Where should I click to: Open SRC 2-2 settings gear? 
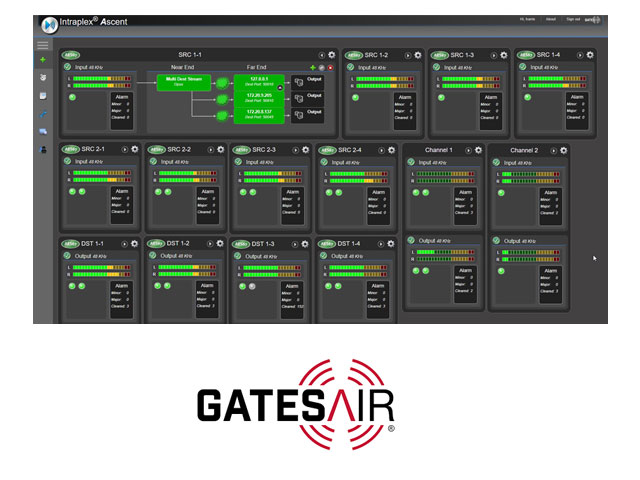click(x=221, y=149)
